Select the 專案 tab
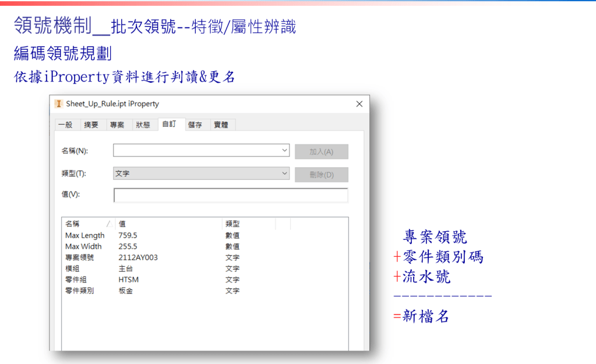The height and width of the screenshot is (364, 596). [117, 125]
